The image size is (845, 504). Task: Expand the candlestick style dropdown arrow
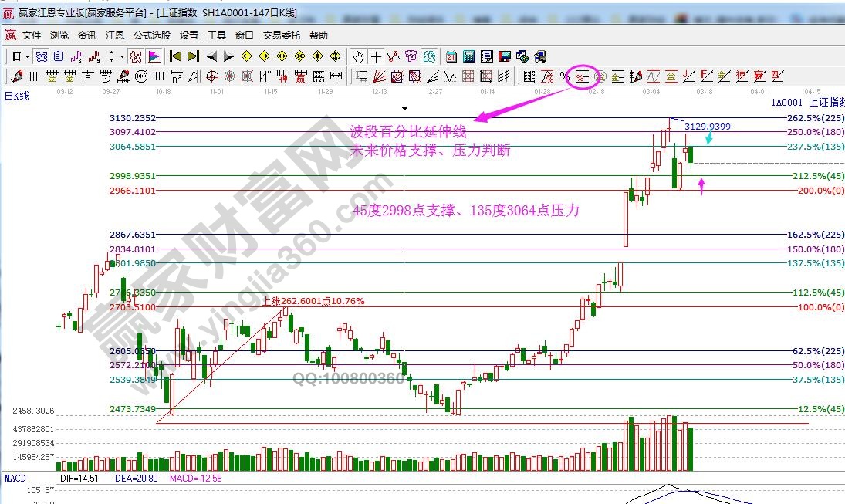(x=122, y=56)
